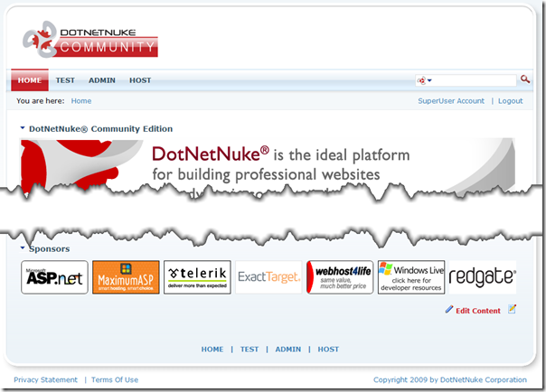Open the ADMIN tab in main menu

coord(101,80)
